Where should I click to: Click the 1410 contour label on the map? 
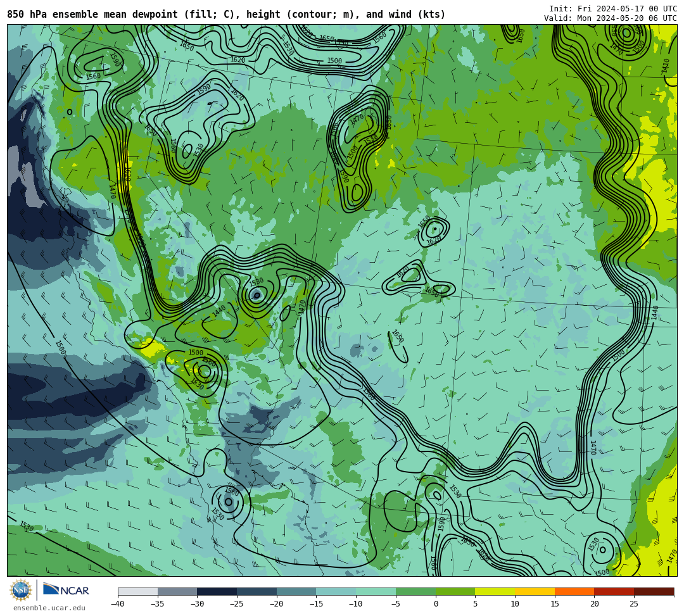(665, 66)
